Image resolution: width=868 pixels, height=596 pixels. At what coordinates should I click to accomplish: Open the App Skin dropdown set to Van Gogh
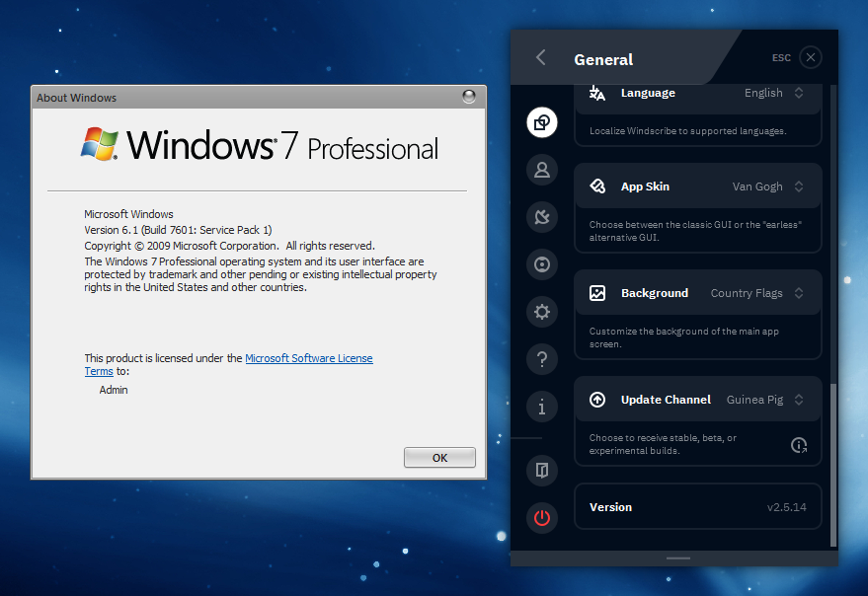coord(768,186)
